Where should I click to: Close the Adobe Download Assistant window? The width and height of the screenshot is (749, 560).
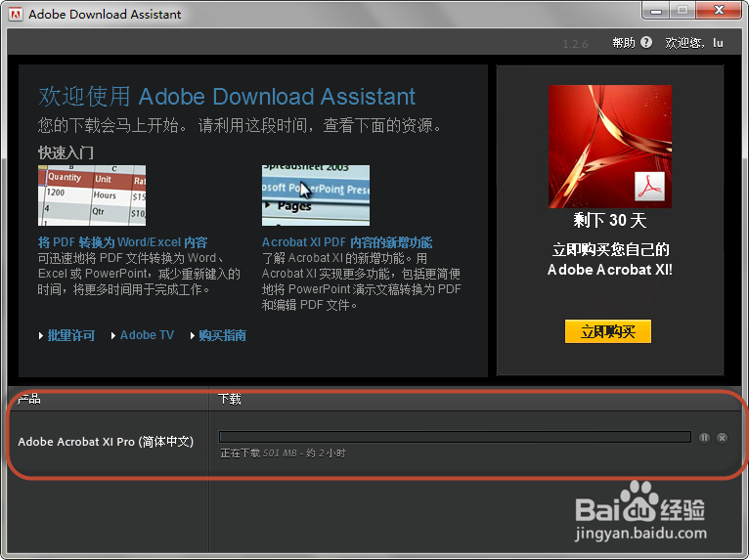[x=719, y=10]
